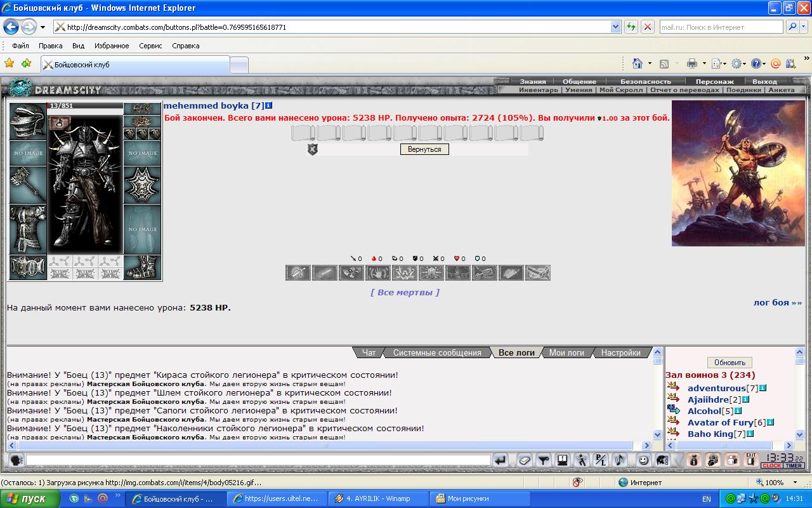Click the running figure icon in bottom bar
812x508 pixels.
pos(582,460)
